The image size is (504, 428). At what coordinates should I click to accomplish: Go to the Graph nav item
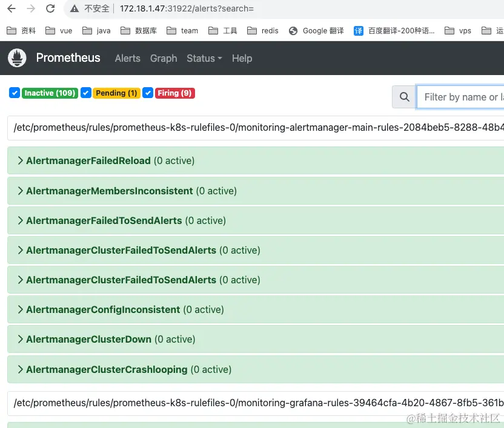coord(164,58)
